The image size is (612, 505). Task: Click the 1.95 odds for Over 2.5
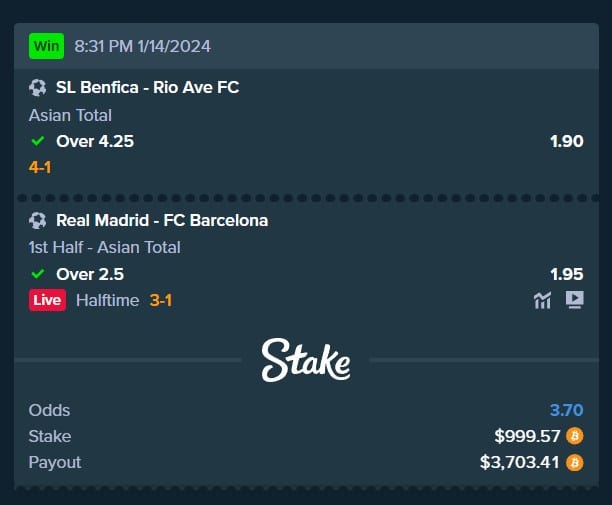[x=566, y=273]
